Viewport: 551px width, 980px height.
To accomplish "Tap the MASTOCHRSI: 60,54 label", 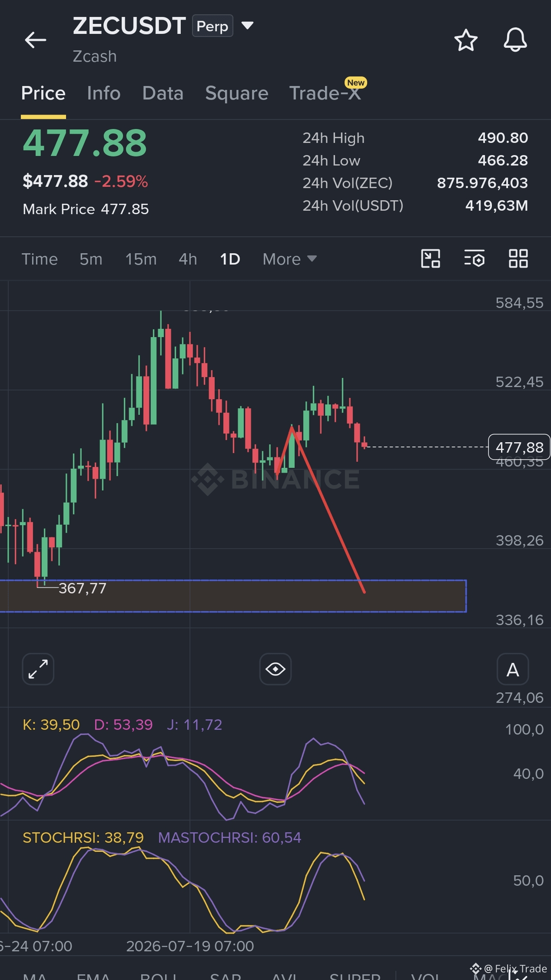I will pyautogui.click(x=229, y=838).
